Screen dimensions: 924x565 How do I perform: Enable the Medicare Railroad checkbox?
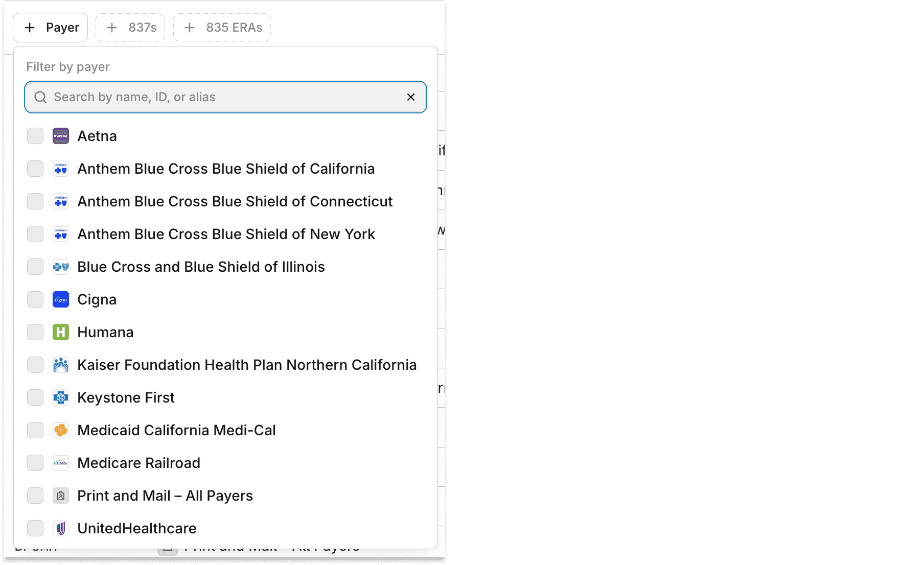click(35, 463)
